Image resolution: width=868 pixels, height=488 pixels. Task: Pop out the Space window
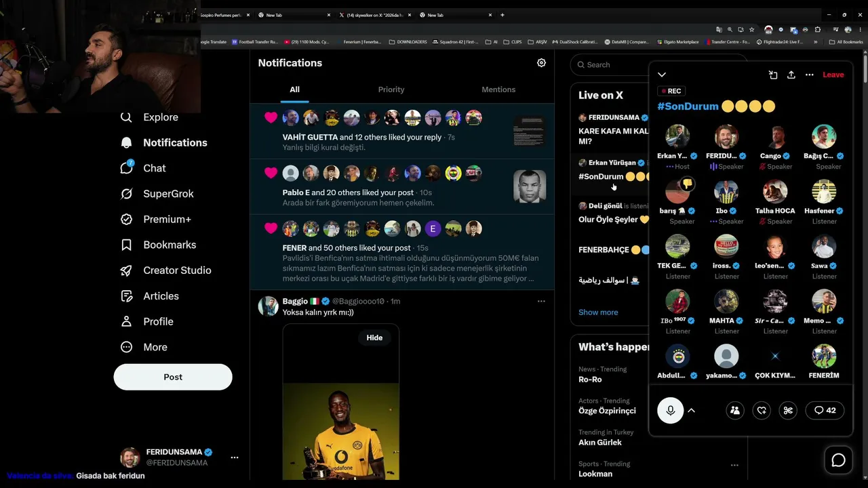(x=773, y=75)
